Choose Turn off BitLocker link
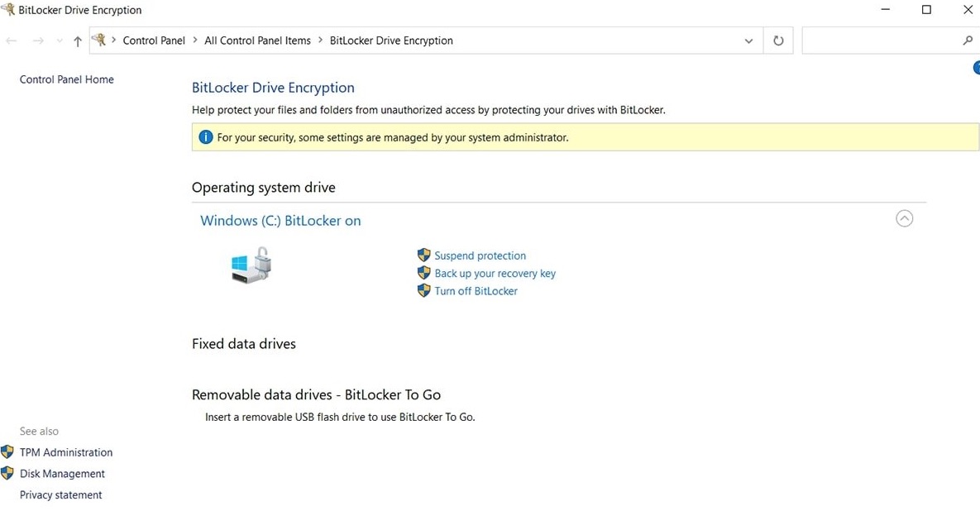 click(476, 290)
